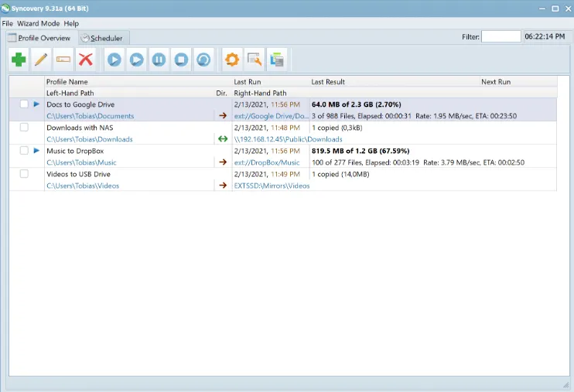Click progress line 3 of 988 Files
This screenshot has width=574, height=392.
[414, 116]
